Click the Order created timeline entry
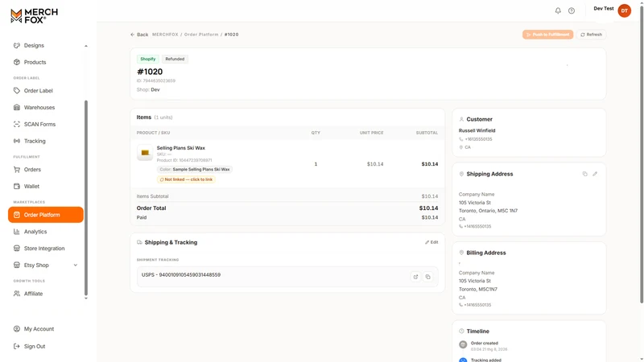Viewport: 644px width, 362px height. coord(485,343)
